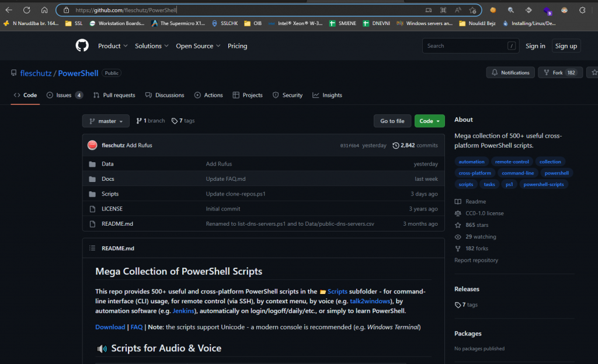This screenshot has width=598, height=364.
Task: Open the green Code dropdown
Action: (429, 121)
